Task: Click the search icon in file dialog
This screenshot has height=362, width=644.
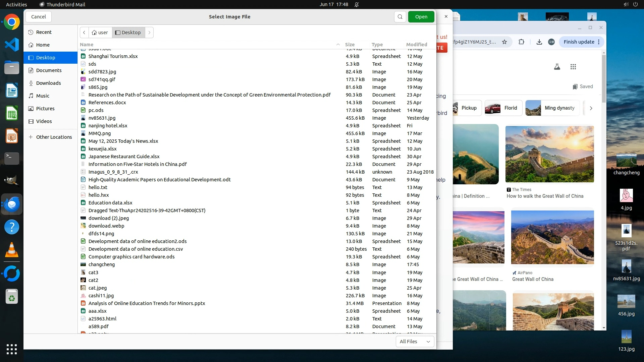Action: [400, 17]
